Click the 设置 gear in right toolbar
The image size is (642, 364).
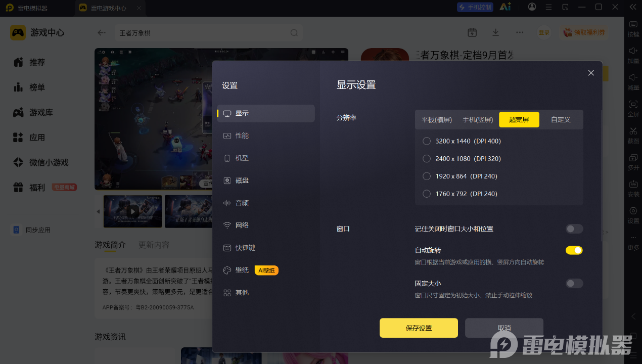633,215
